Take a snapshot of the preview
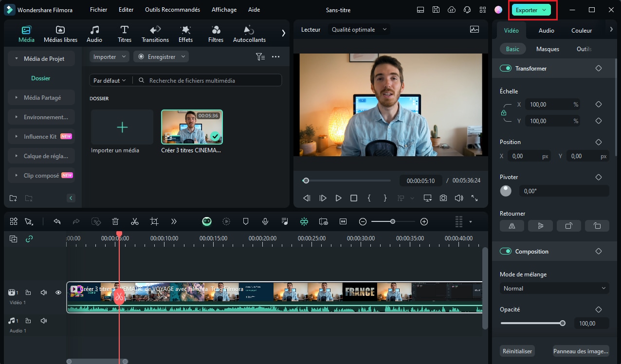 click(443, 198)
